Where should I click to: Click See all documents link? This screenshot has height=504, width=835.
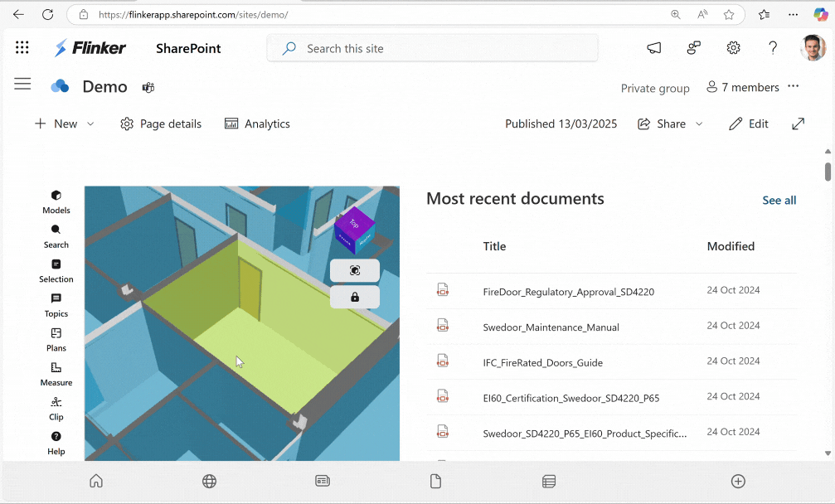point(779,200)
